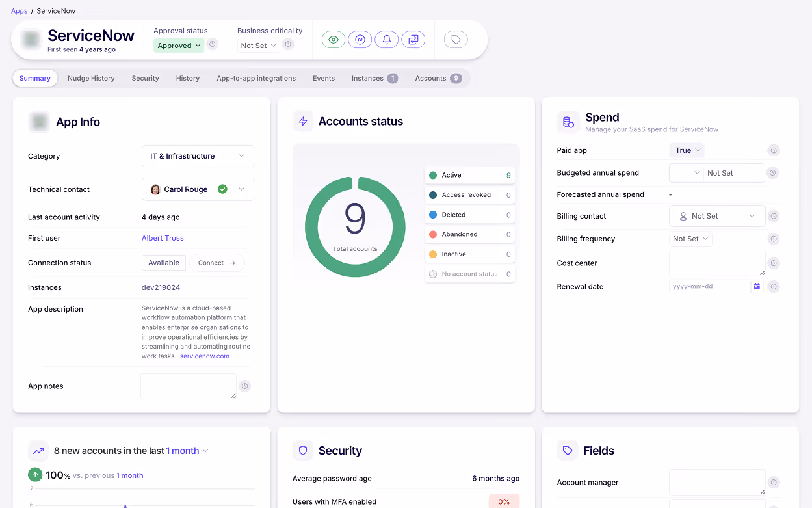Click the previous 1 month comparison link
The width and height of the screenshot is (812, 508).
(130, 475)
